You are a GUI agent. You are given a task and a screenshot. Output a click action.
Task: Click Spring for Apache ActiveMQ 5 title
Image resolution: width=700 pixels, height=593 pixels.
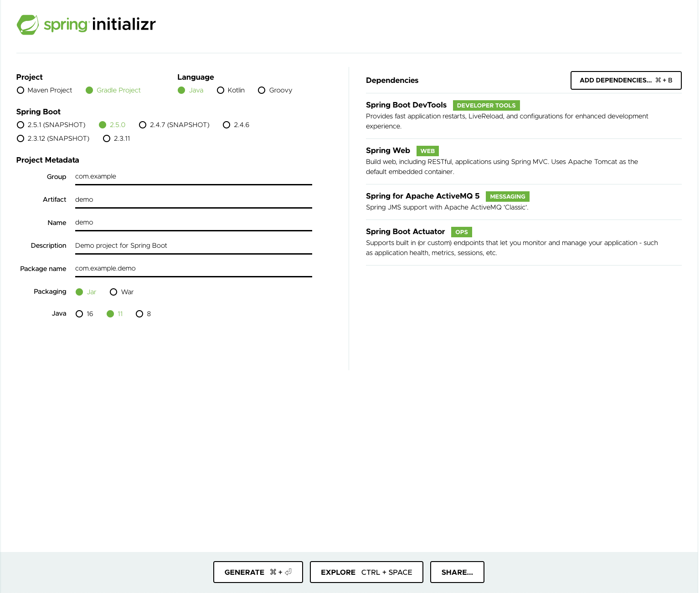coord(422,196)
